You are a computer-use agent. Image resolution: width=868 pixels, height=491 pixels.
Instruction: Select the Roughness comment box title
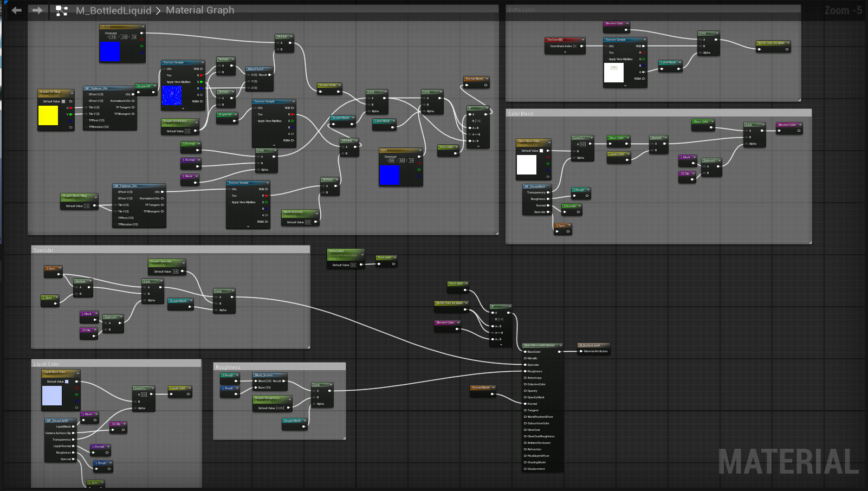coord(228,367)
